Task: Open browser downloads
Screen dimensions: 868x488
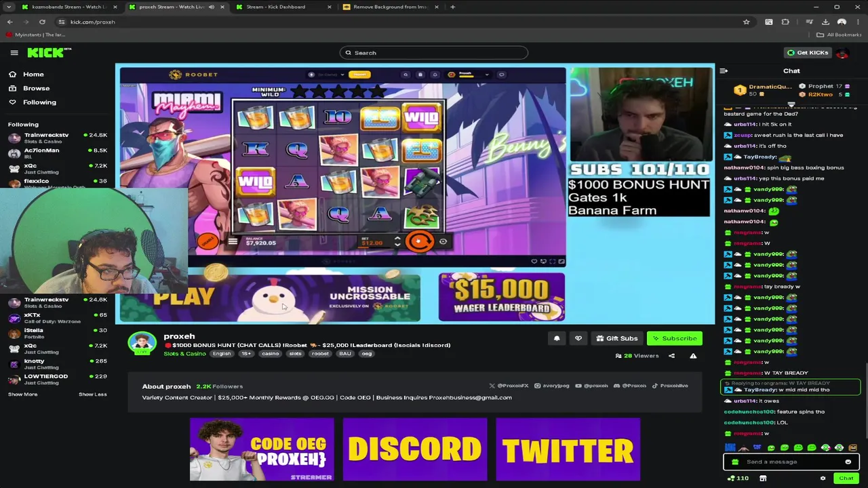Action: click(x=825, y=22)
